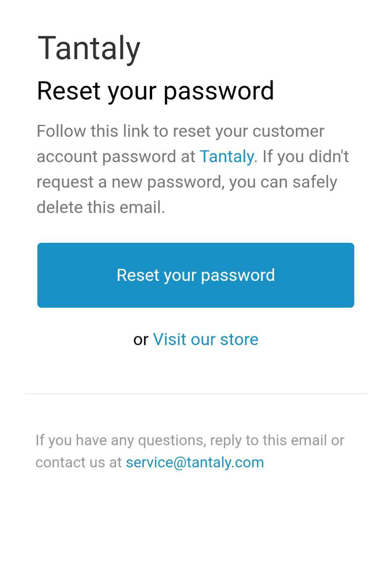Image resolution: width=392 pixels, height=561 pixels.
Task: Click the 'tantaly.com' domain part of the email address
Action: click(x=225, y=462)
